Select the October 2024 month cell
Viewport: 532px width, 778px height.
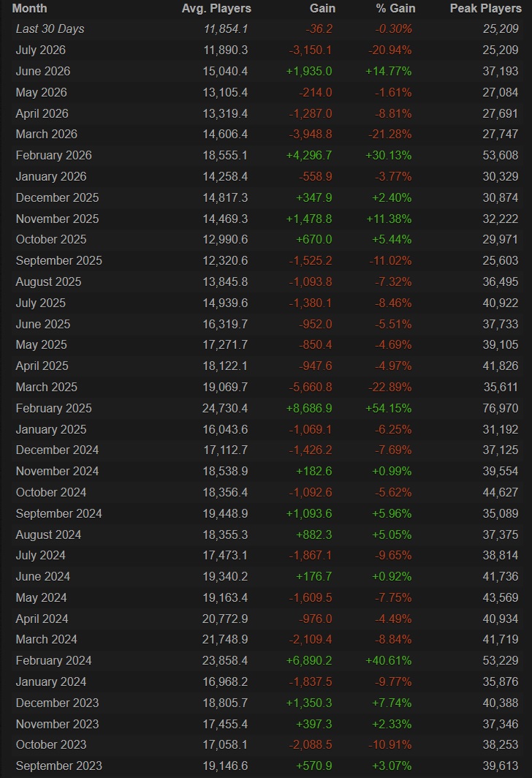(x=50, y=493)
